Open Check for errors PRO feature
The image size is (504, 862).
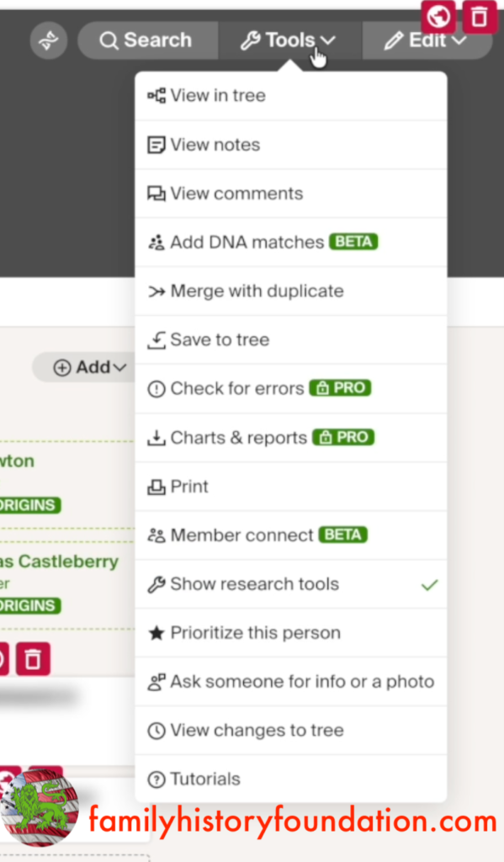[237, 388]
